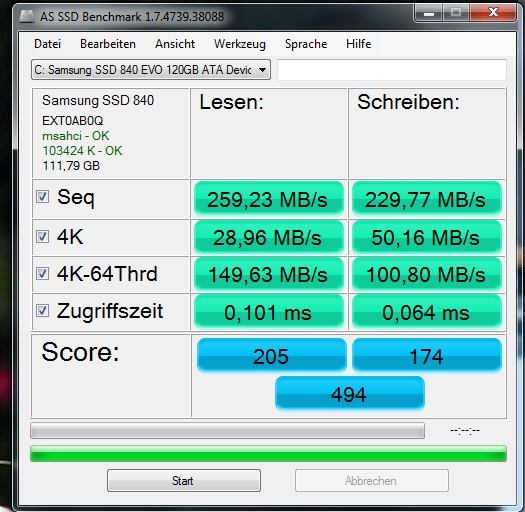This screenshot has height=512, width=525.
Task: Click the empty text field beside drive selector
Action: point(392,70)
